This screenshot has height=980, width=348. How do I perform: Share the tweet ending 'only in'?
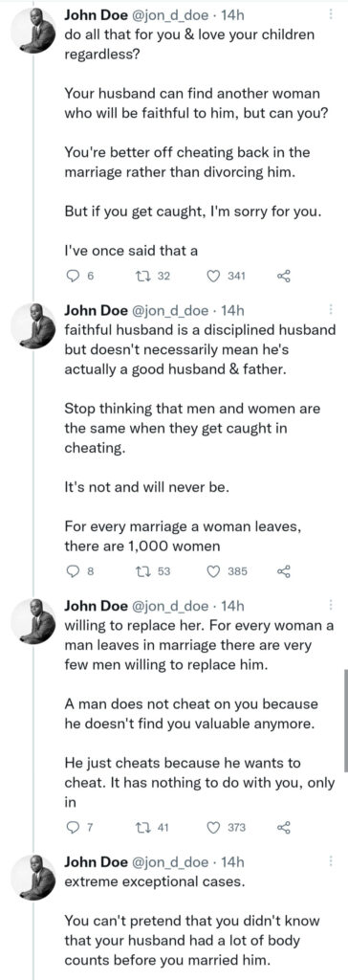pyautogui.click(x=284, y=828)
